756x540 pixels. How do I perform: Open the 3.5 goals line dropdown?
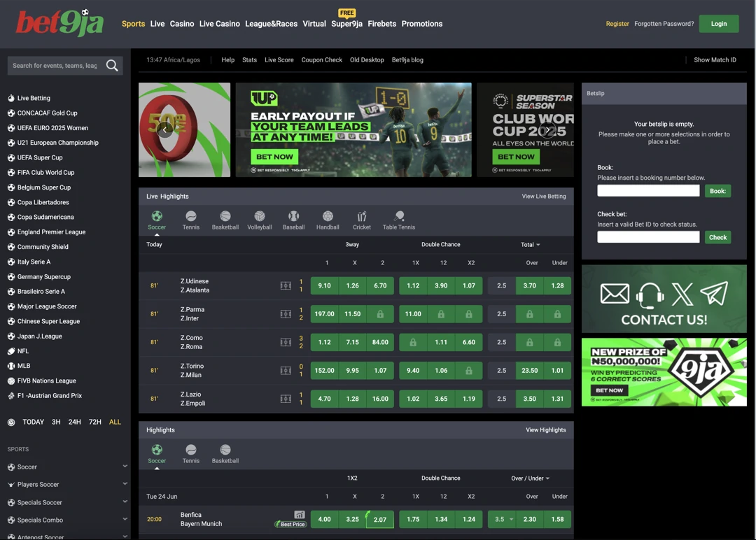[502, 519]
